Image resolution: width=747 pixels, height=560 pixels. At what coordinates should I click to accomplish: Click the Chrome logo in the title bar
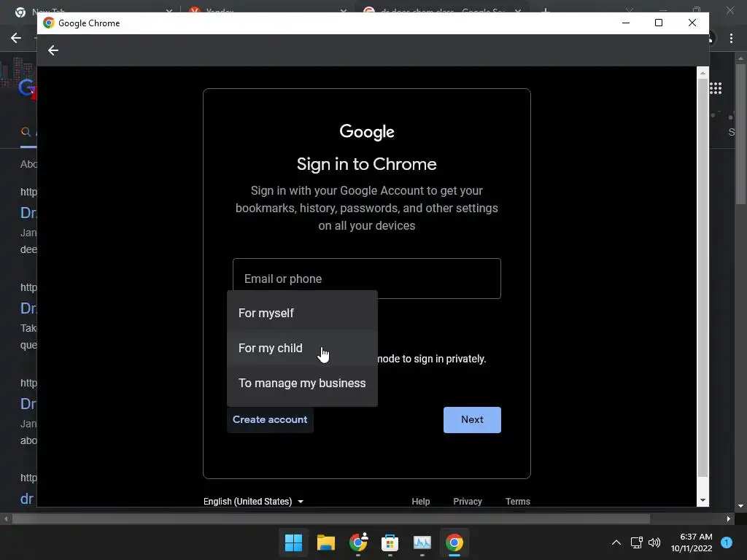(49, 23)
